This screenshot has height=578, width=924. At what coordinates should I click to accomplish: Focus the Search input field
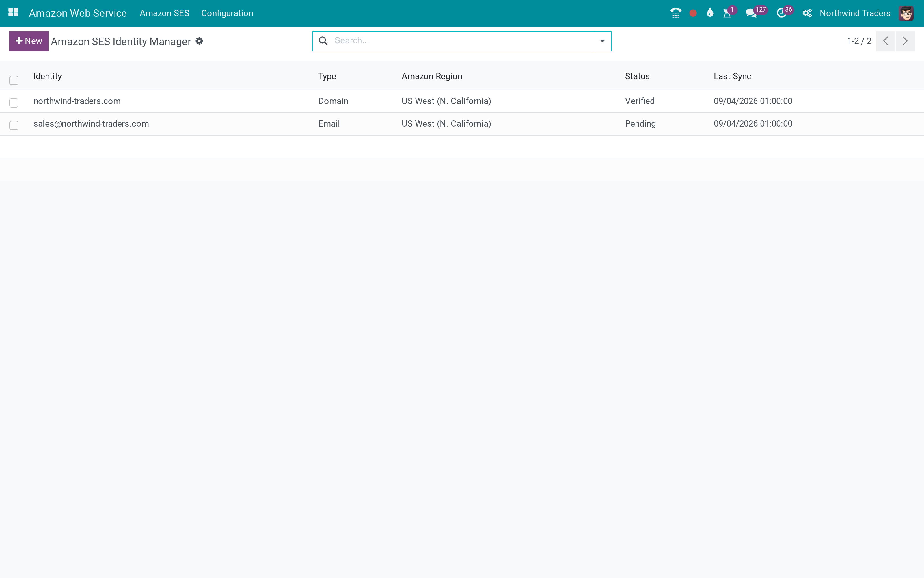[x=462, y=41]
